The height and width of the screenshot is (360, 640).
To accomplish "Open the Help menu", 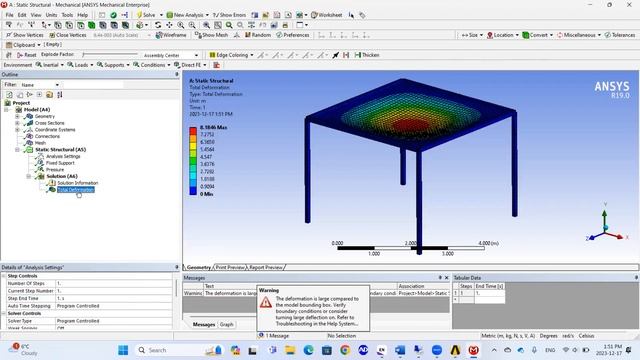I will tap(82, 15).
